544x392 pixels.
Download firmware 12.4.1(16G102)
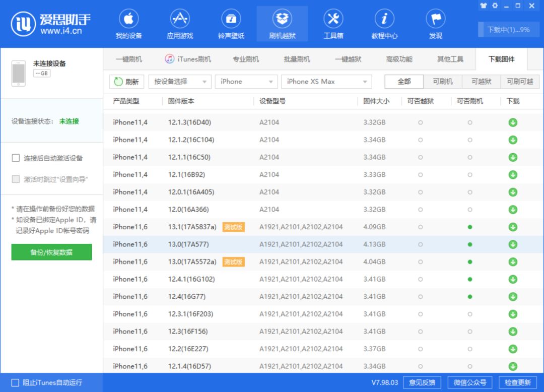(513, 279)
